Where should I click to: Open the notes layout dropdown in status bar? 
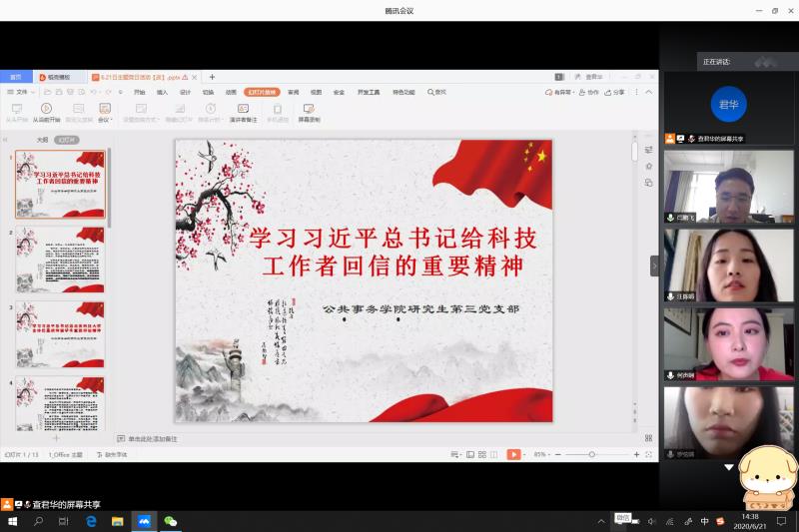(x=455, y=454)
